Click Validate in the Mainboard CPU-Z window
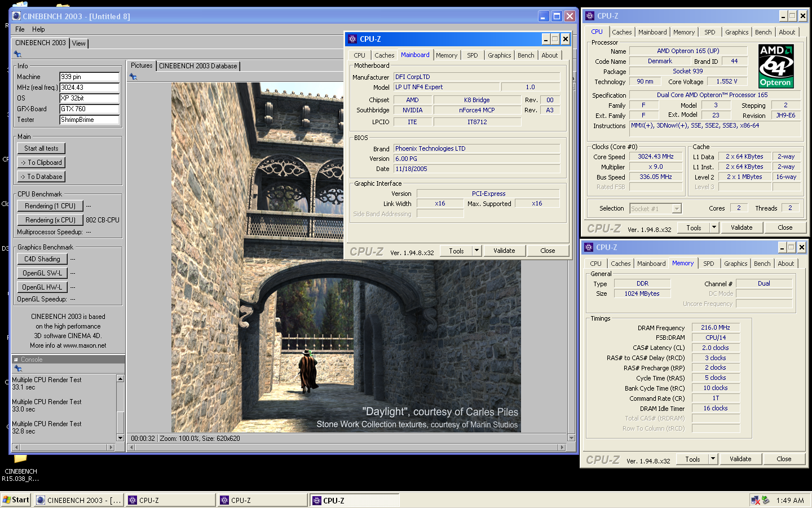The image size is (812, 508). point(504,251)
